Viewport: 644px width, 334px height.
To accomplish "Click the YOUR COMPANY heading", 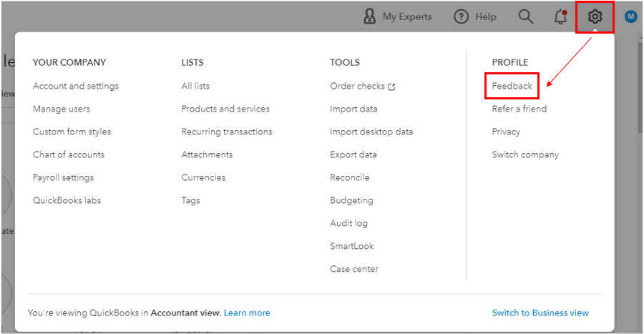I will (x=69, y=63).
